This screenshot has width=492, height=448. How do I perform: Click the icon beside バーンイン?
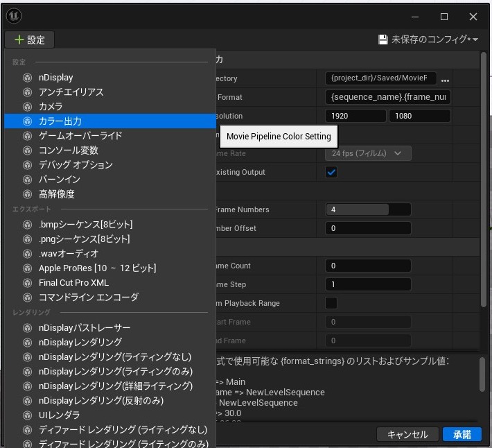[x=28, y=180]
